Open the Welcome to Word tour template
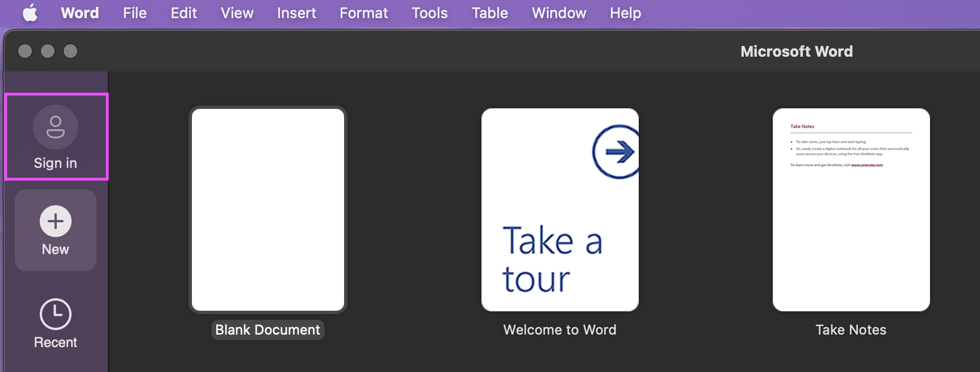This screenshot has height=372, width=980. coord(560,210)
